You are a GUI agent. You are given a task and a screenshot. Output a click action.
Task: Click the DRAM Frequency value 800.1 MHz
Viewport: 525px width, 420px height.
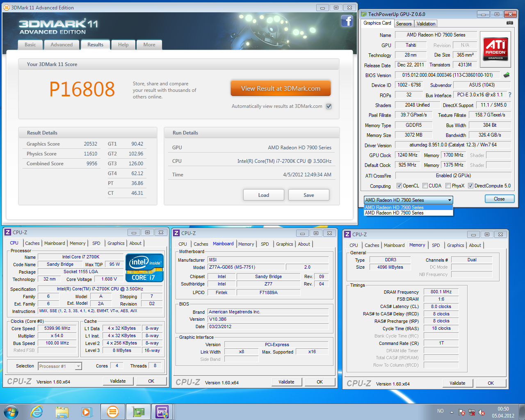[x=441, y=292]
